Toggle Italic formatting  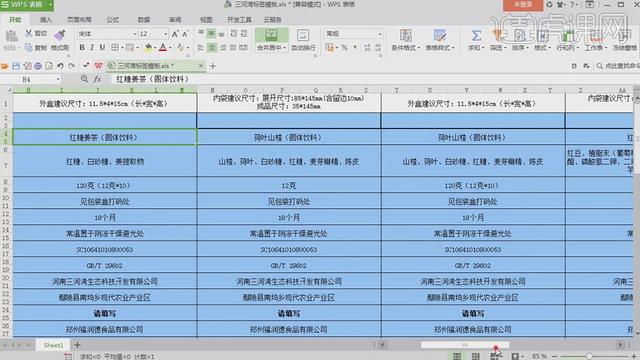pos(92,47)
